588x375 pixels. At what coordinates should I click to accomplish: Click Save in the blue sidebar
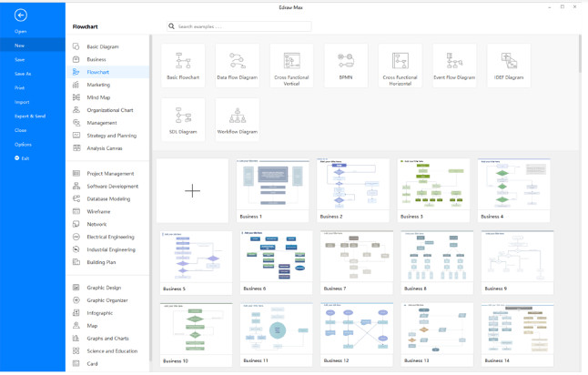tap(19, 60)
